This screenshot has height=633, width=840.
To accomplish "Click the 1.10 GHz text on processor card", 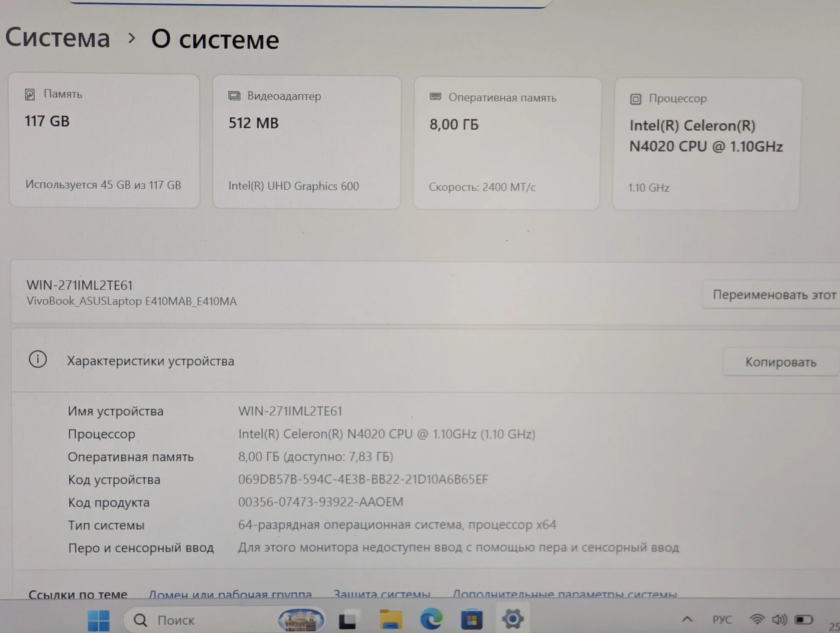I will pyautogui.click(x=648, y=187).
